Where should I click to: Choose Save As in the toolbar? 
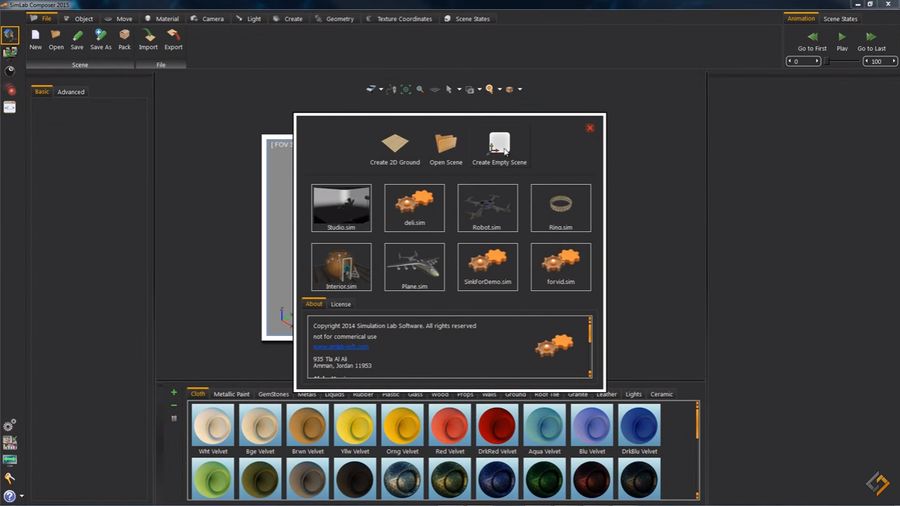tap(100, 40)
